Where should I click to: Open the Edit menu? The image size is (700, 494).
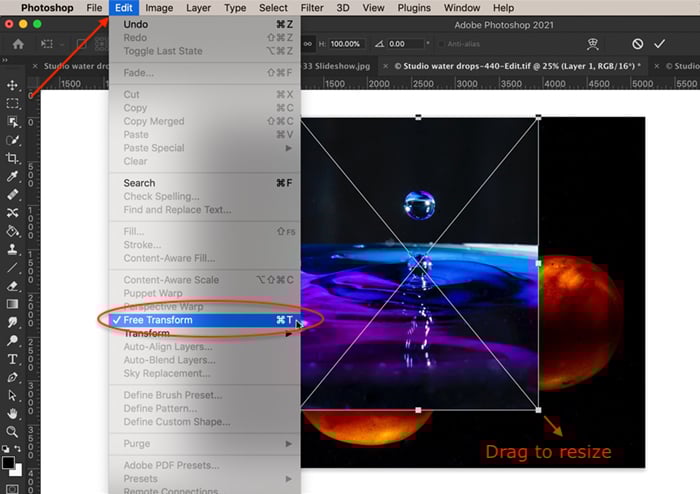click(x=124, y=8)
